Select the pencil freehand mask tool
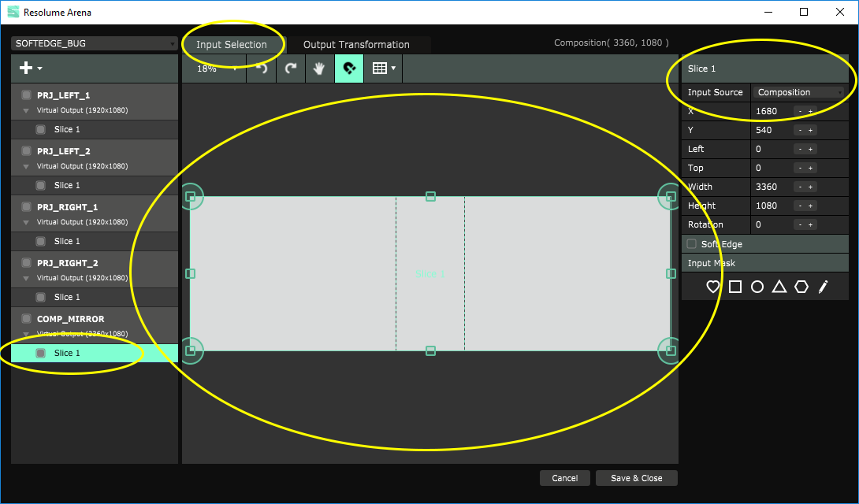The width and height of the screenshot is (859, 504). click(x=824, y=287)
